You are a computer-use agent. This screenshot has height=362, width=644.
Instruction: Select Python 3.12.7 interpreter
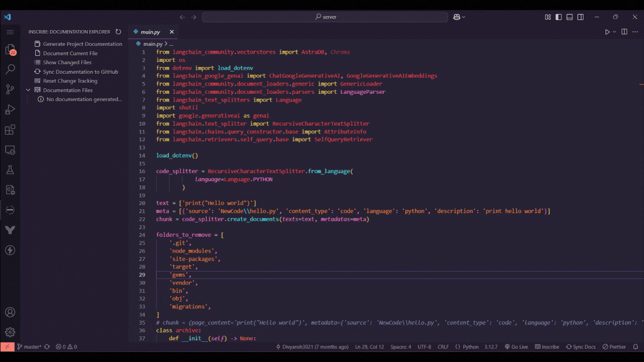(x=491, y=347)
